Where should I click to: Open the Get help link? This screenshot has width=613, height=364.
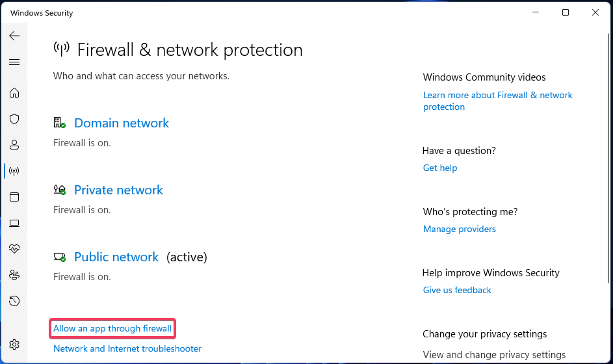[440, 168]
